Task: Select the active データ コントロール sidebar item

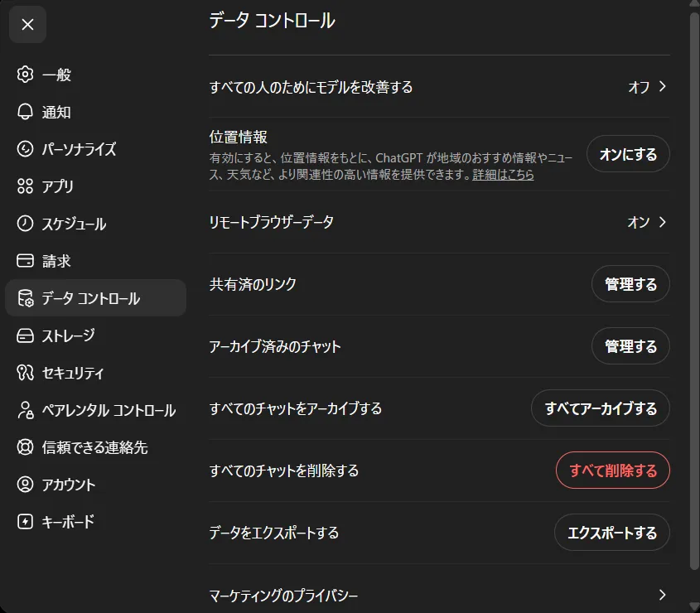Action: (x=95, y=297)
